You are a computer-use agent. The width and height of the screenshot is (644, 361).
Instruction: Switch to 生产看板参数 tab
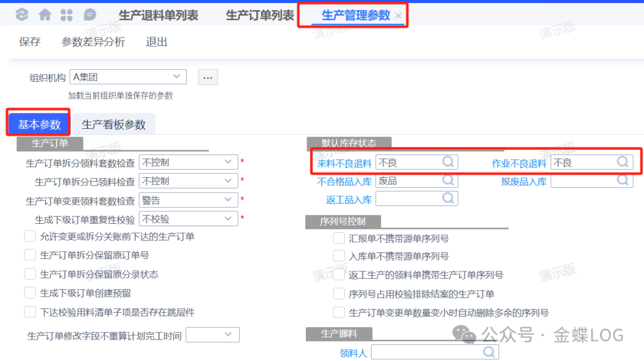tap(113, 125)
